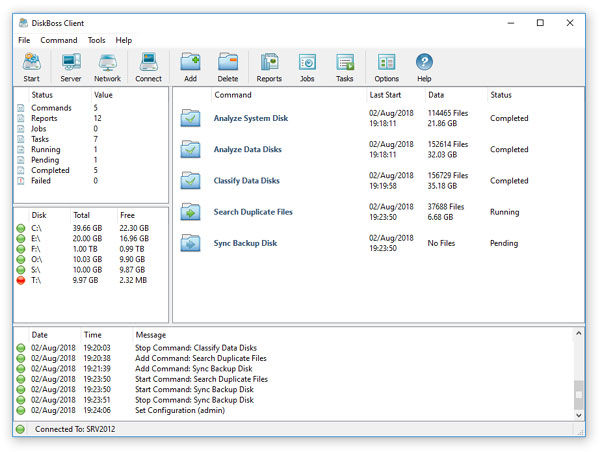Select the Sync Backup Disk command
The image size is (600, 452).
(x=245, y=243)
